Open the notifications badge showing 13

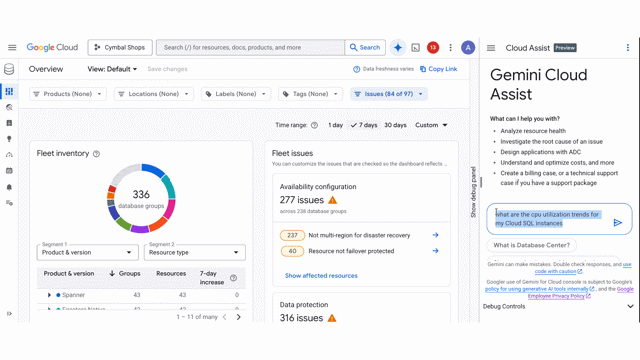pos(433,48)
